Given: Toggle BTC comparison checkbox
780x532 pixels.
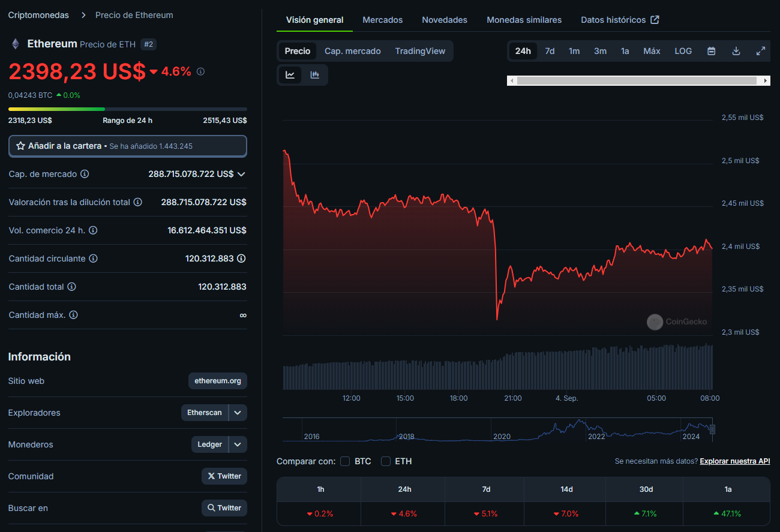Looking at the screenshot, I should (x=345, y=461).
